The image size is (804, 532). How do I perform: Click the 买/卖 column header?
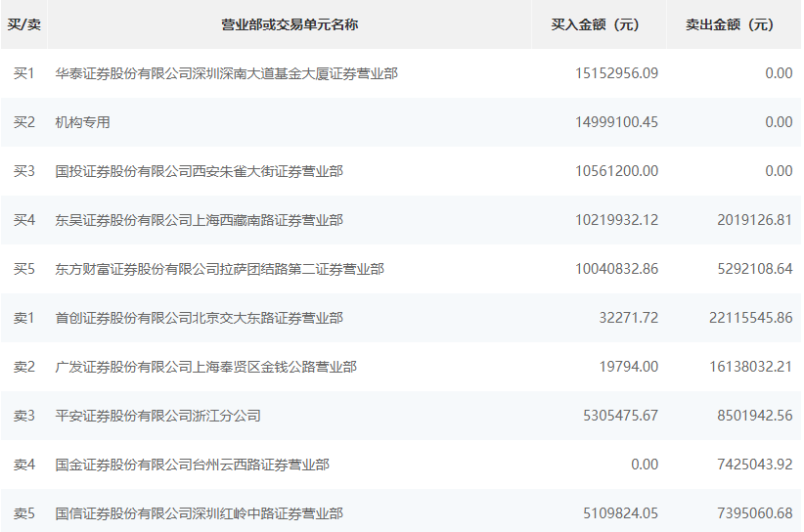24,24
